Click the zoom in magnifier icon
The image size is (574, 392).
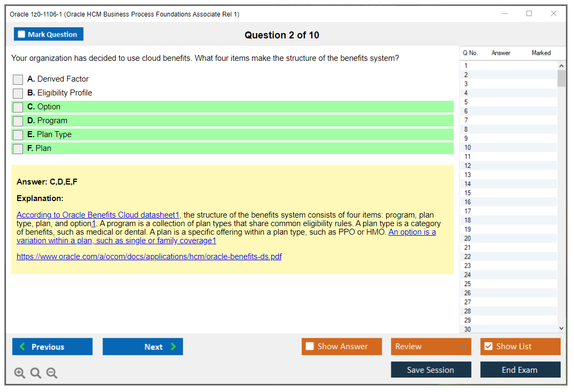20,373
